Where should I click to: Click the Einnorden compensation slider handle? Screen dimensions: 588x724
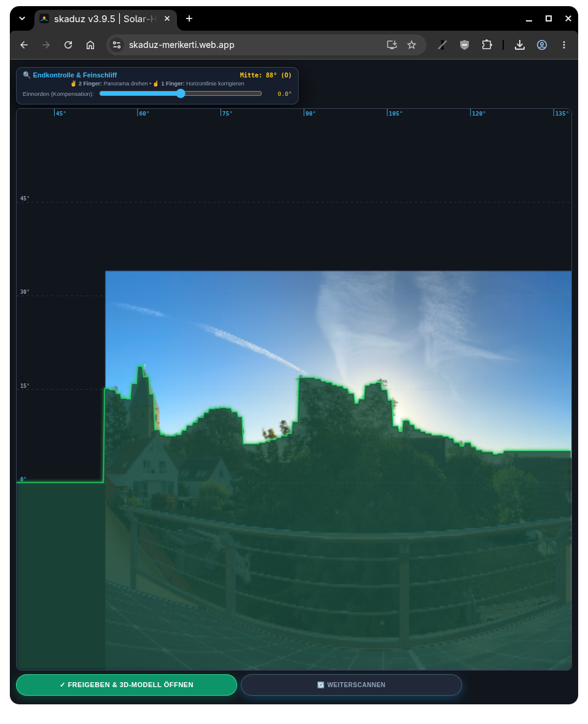[x=181, y=93]
